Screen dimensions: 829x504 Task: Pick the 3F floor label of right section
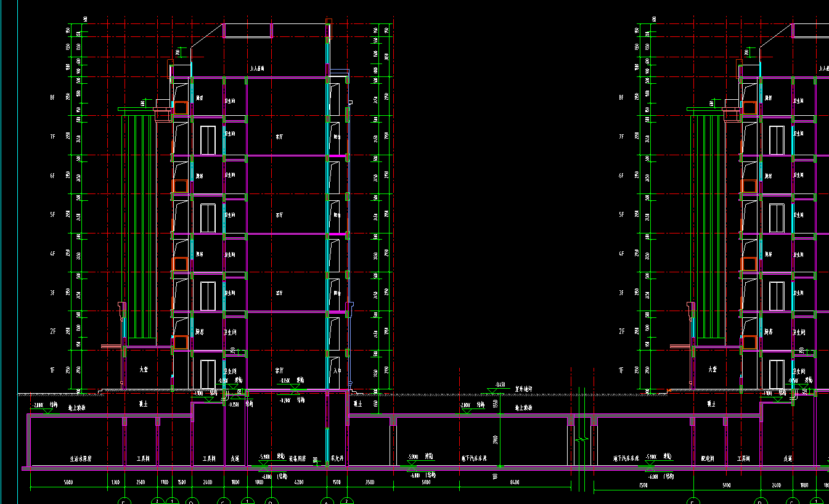point(621,293)
